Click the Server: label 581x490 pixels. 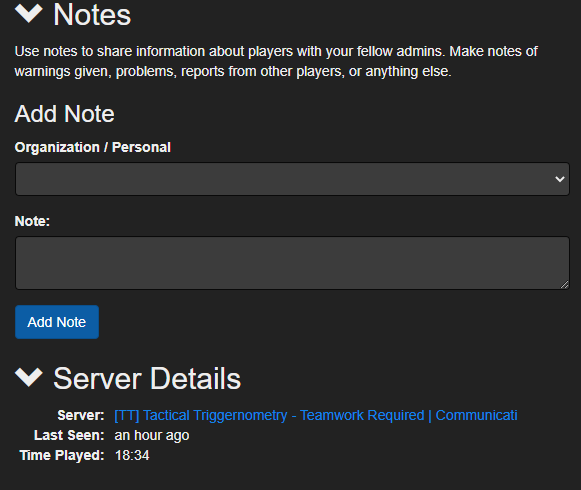click(81, 415)
